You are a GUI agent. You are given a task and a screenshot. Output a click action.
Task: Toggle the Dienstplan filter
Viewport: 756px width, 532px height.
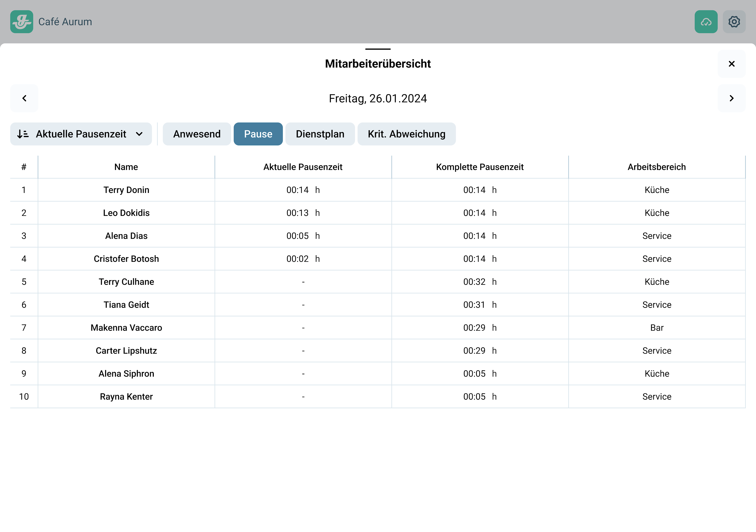[320, 134]
